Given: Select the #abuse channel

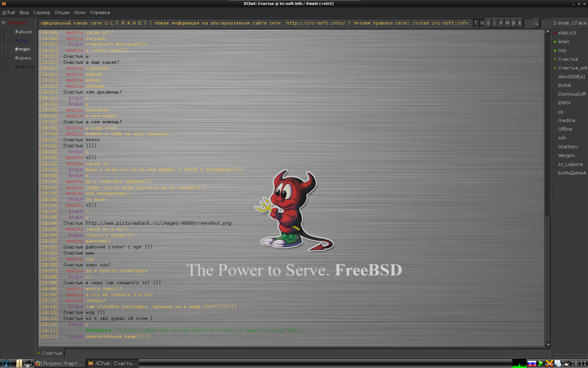Looking at the screenshot, I should (23, 32).
